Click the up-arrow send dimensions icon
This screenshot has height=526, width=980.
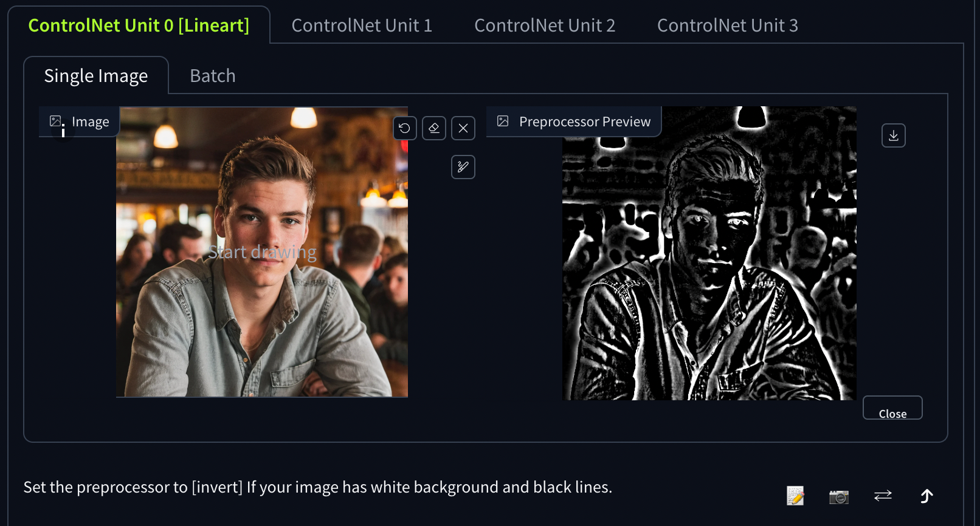point(927,496)
